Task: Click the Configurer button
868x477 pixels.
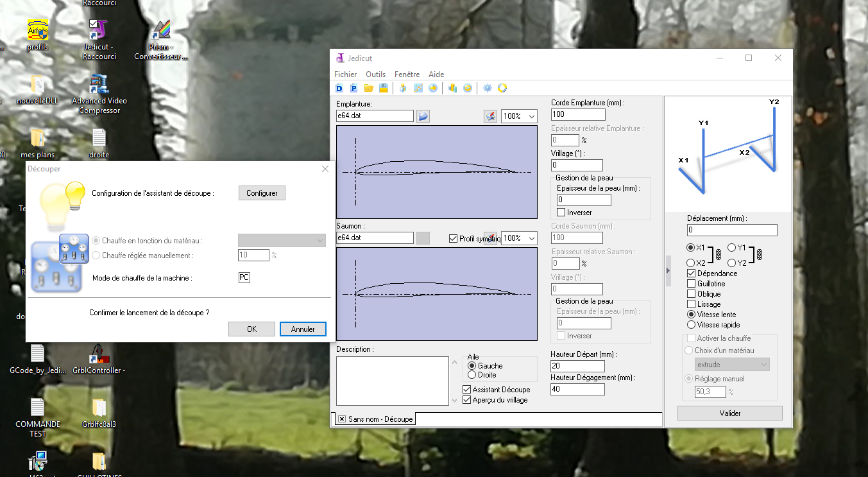Action: click(262, 193)
